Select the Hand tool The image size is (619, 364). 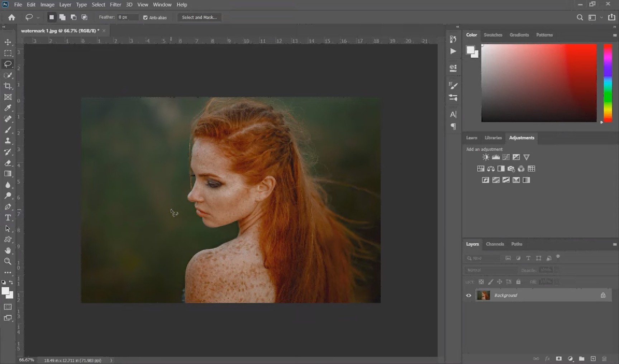(8, 250)
